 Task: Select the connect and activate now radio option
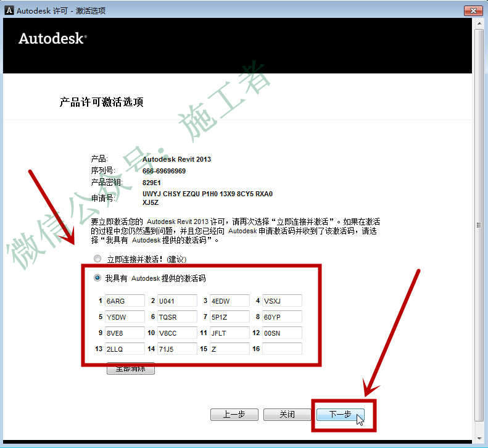click(97, 259)
